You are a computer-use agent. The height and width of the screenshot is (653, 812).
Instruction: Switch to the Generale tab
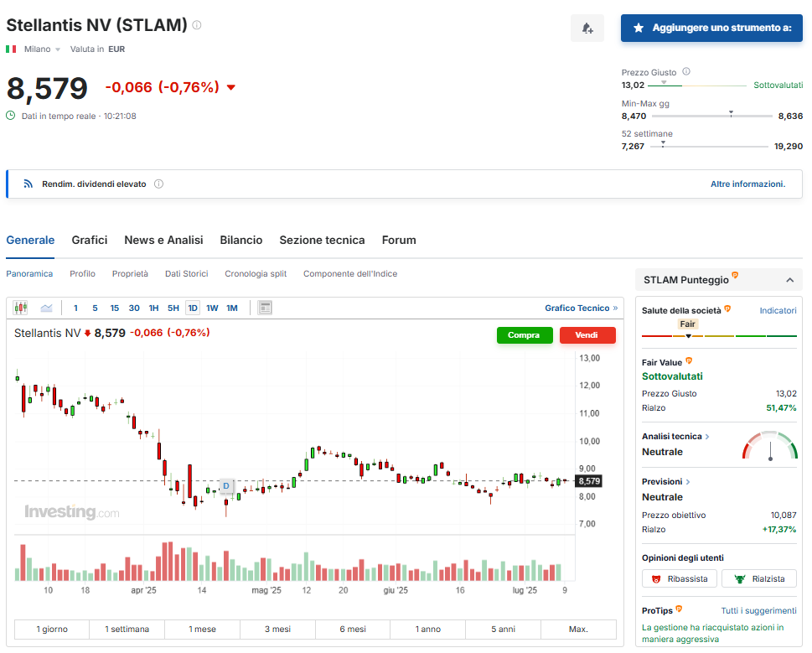[30, 240]
